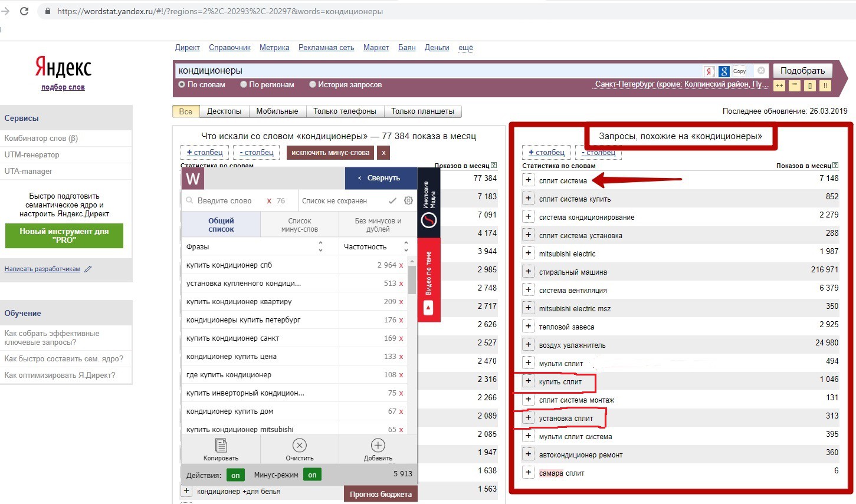856x504 pixels.
Task: Add 'кондиционер +для белья' with its plus button
Action: [x=186, y=490]
